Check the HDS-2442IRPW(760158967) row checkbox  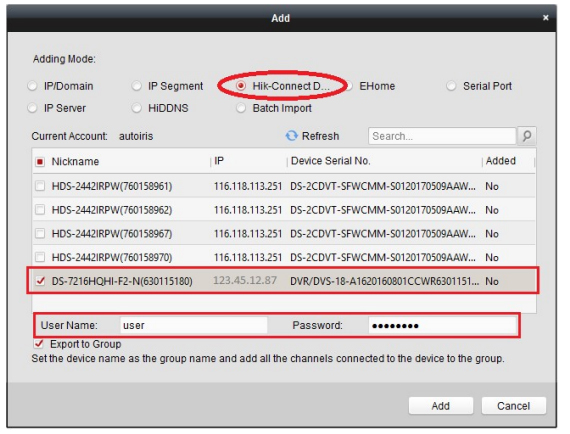click(40, 234)
